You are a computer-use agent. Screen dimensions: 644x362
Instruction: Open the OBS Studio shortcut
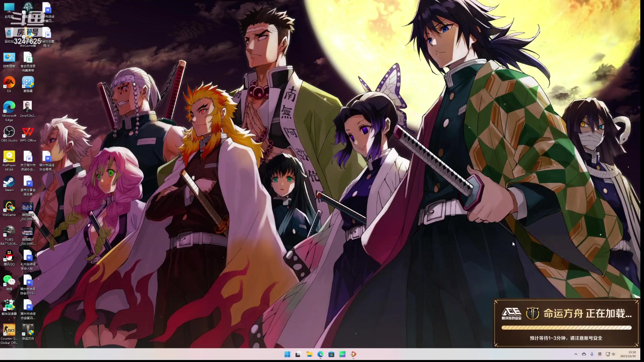[9, 134]
